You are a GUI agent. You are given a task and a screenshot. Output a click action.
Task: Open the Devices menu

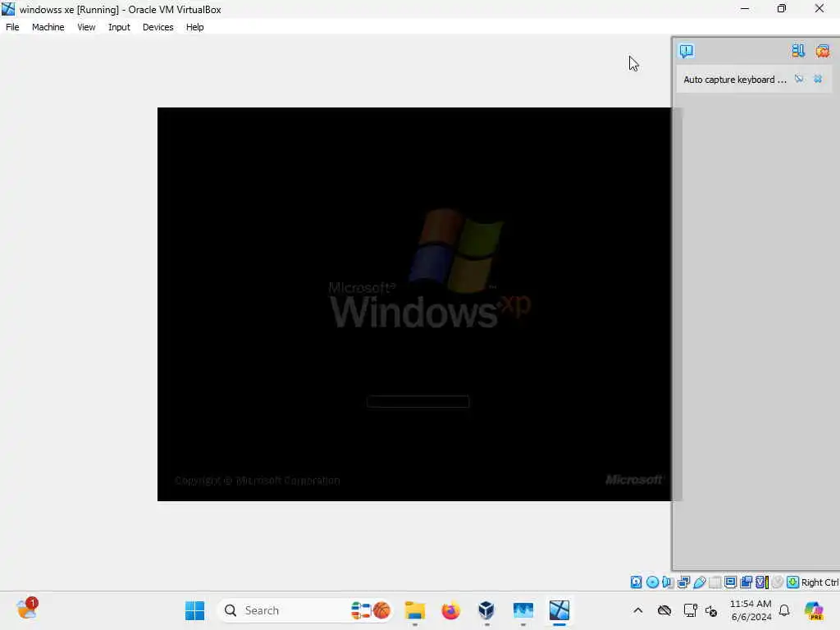click(x=157, y=27)
